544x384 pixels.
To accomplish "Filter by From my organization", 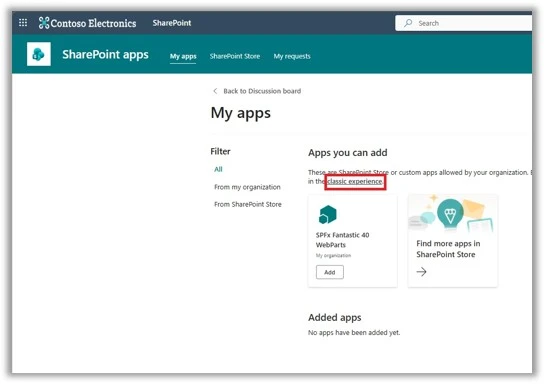I will click(247, 187).
